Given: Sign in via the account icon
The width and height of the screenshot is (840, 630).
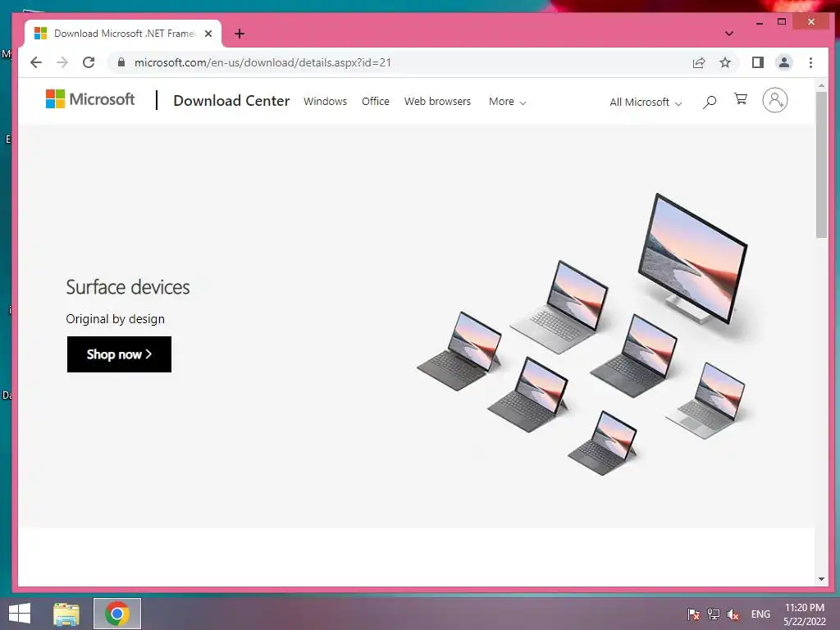Looking at the screenshot, I should pos(774,100).
